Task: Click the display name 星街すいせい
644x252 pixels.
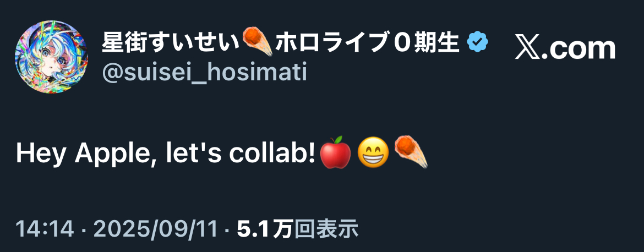Action: (171, 43)
